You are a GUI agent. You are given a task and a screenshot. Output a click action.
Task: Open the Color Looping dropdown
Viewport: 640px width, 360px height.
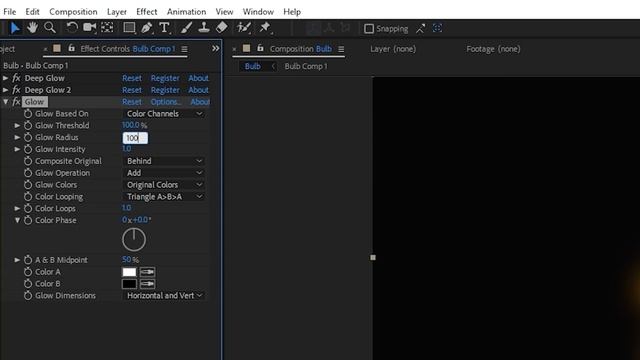164,197
